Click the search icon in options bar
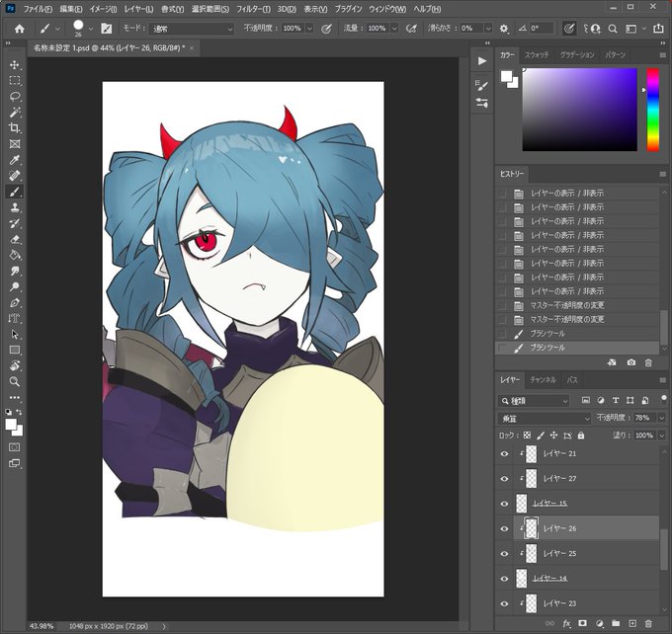 click(x=613, y=29)
